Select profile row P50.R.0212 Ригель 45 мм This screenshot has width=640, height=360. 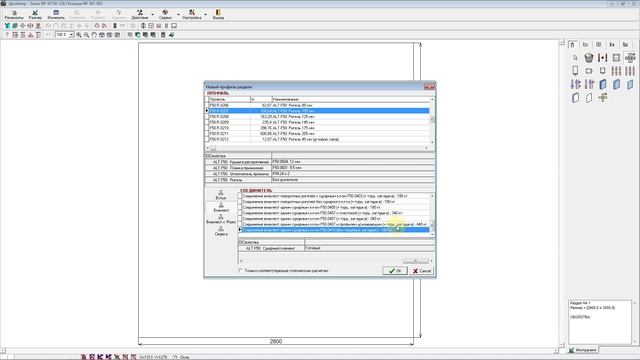coord(319,139)
